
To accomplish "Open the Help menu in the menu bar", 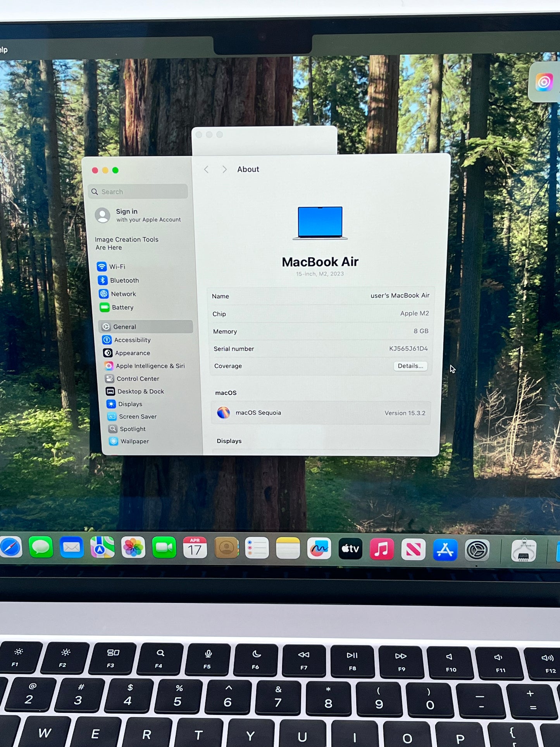I will pyautogui.click(x=3, y=50).
